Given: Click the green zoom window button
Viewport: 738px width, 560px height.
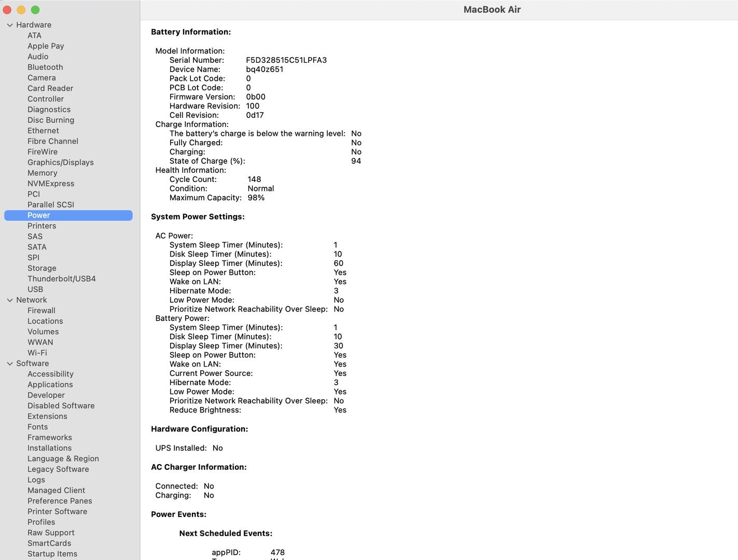Looking at the screenshot, I should [x=35, y=10].
